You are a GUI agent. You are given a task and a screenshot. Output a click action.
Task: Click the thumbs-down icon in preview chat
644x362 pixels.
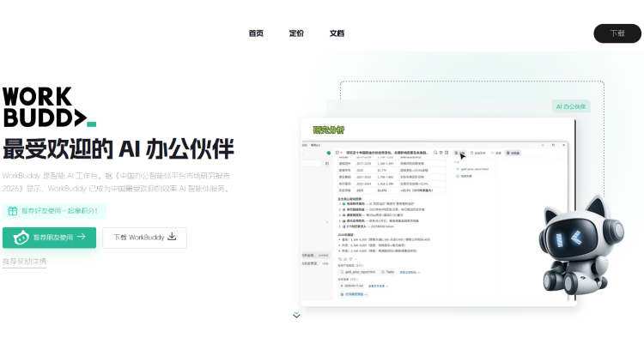[x=350, y=259]
